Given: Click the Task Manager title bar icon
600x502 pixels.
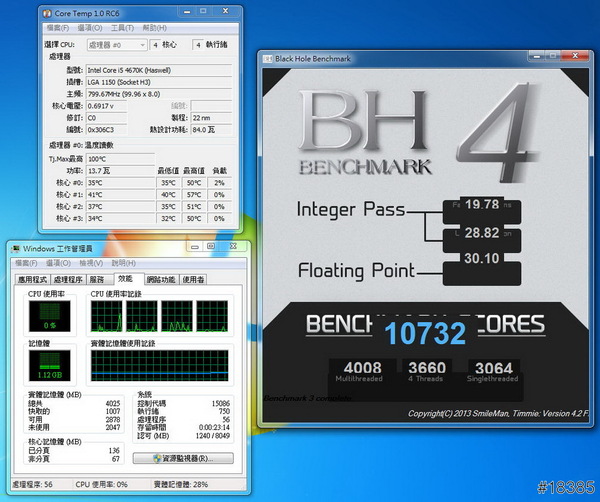Looking at the screenshot, I should (x=15, y=249).
